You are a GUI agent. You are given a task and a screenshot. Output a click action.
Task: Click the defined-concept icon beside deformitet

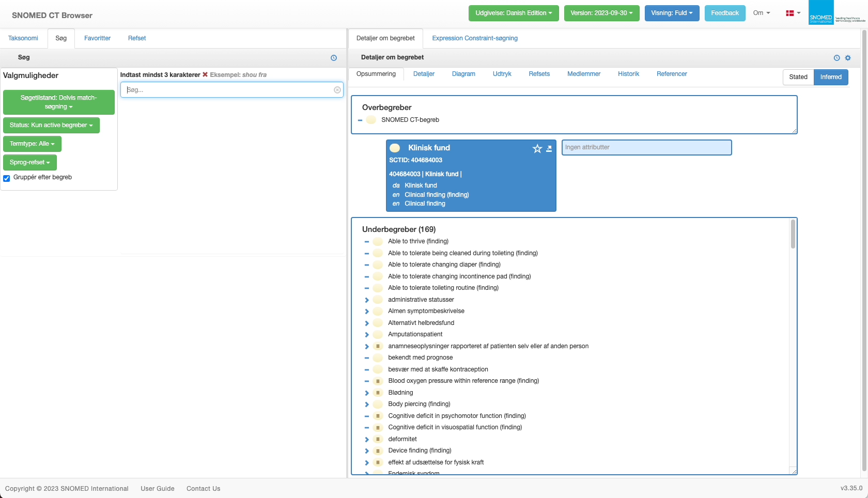378,439
